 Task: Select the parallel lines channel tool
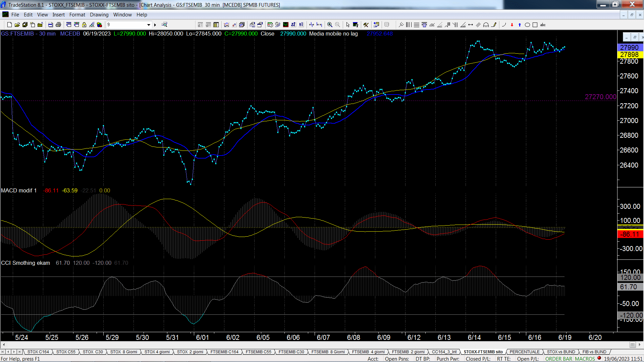[x=478, y=24]
